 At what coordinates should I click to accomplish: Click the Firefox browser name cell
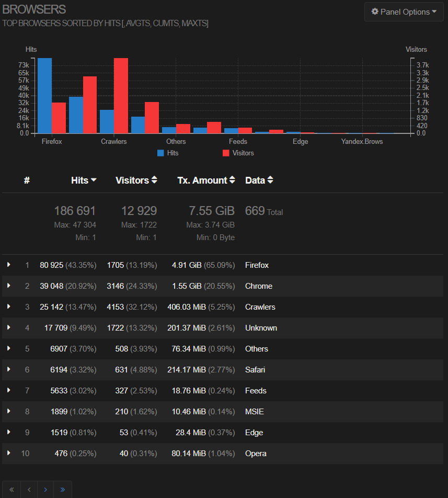click(x=257, y=265)
